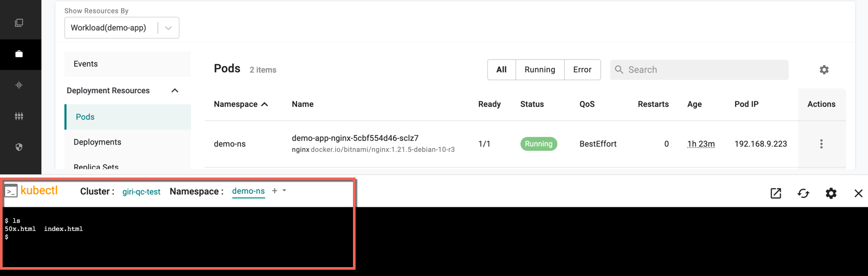The width and height of the screenshot is (868, 276).
Task: Open kubectl console in new window
Action: [776, 193]
